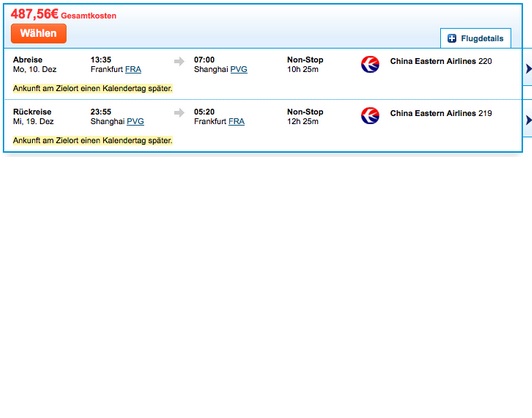Image resolution: width=532 pixels, height=418 pixels.
Task: Select the Abreise heading
Action: [x=28, y=60]
